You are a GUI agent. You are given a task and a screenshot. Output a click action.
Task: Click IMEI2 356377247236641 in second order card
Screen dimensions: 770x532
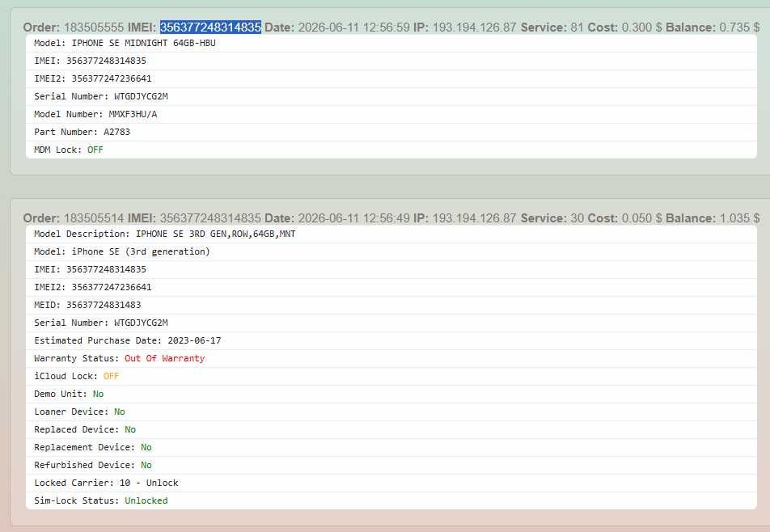tap(93, 287)
